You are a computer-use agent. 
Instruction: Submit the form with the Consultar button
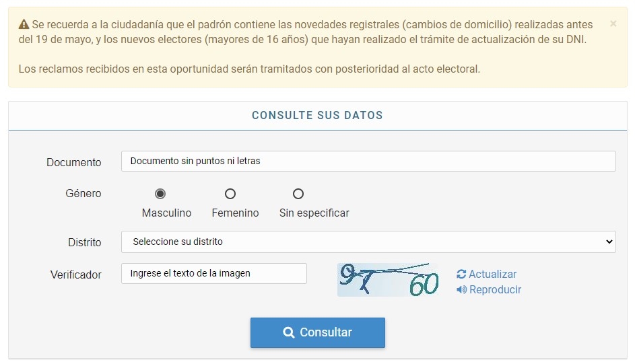tap(318, 332)
